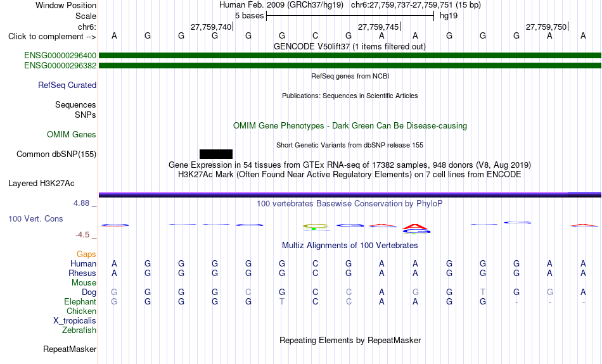Click the black dbSNP variant box

click(216, 154)
